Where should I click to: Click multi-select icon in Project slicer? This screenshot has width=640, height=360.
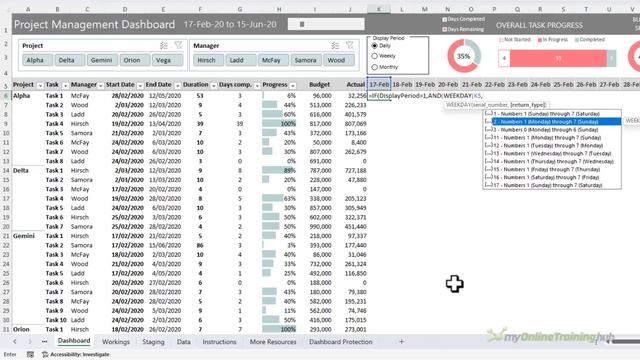[x=164, y=45]
